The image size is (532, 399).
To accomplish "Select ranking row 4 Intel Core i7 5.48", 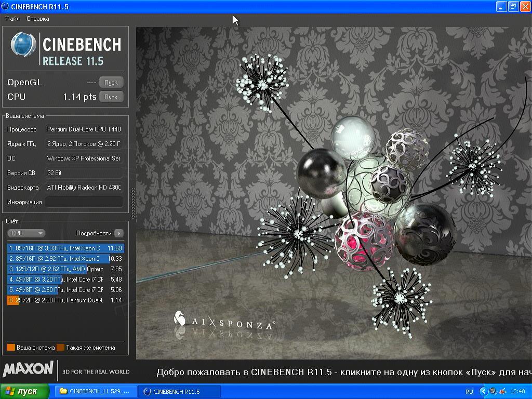I will [x=65, y=280].
